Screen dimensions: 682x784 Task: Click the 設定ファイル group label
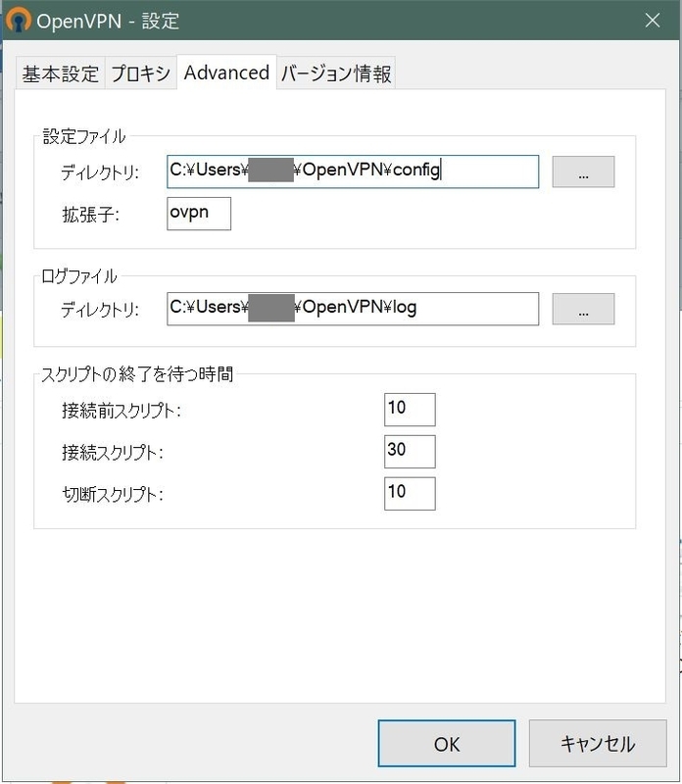[x=83, y=136]
